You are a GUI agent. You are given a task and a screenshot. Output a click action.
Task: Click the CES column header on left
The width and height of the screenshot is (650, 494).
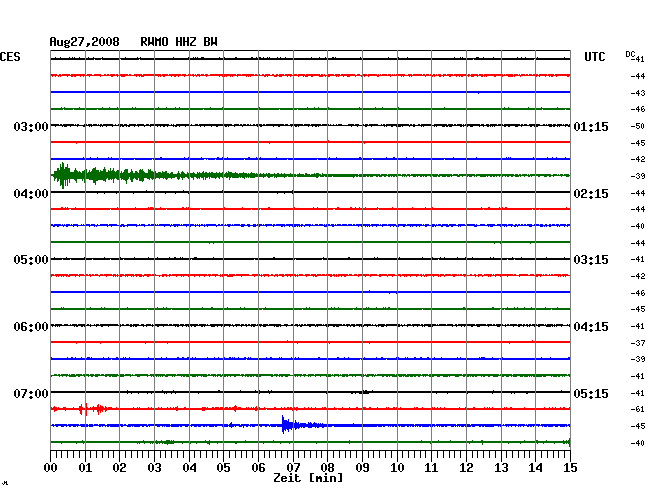click(x=10, y=57)
